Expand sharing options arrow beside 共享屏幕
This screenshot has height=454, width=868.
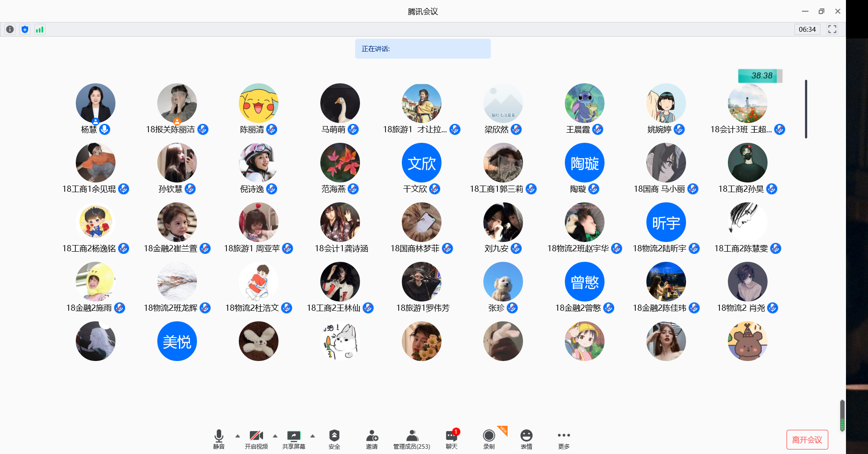coord(312,436)
